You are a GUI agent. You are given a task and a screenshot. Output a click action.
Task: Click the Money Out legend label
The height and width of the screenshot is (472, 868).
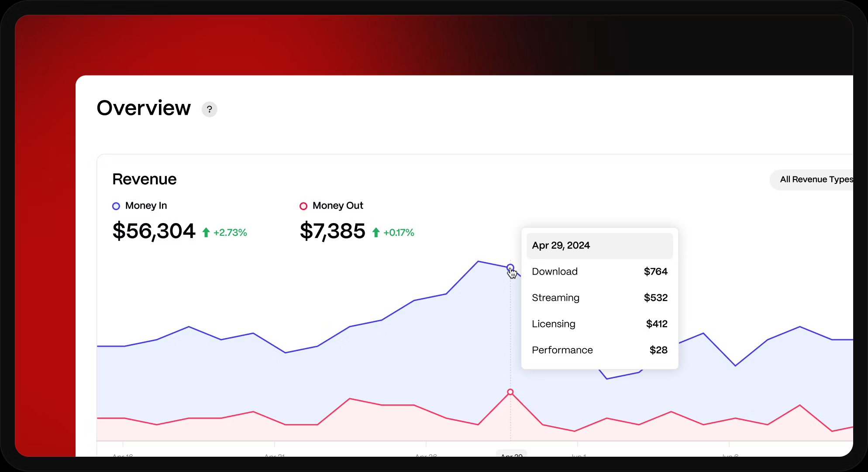[x=338, y=206]
